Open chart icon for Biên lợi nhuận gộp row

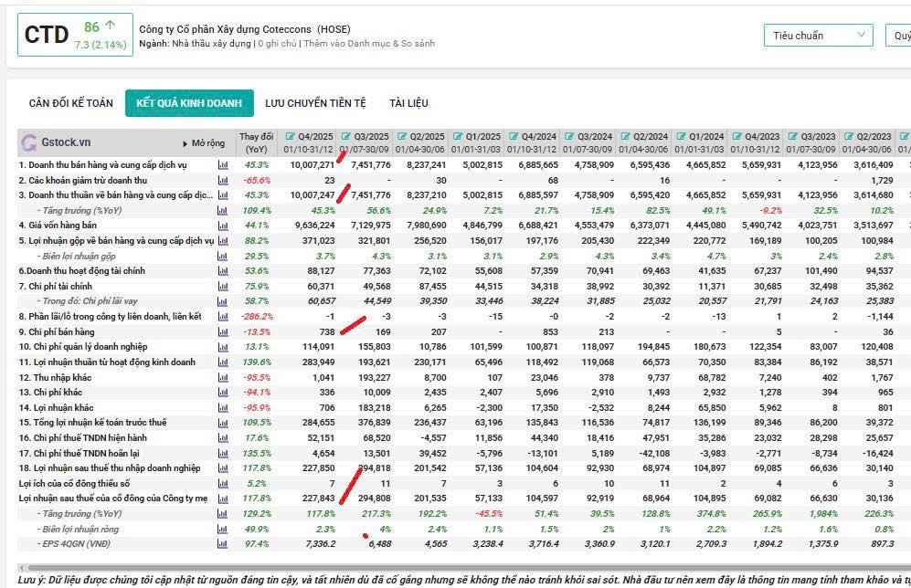click(223, 256)
